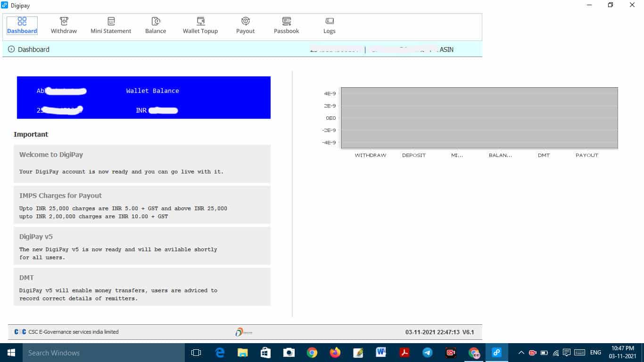Open Task View on the taskbar

196,353
